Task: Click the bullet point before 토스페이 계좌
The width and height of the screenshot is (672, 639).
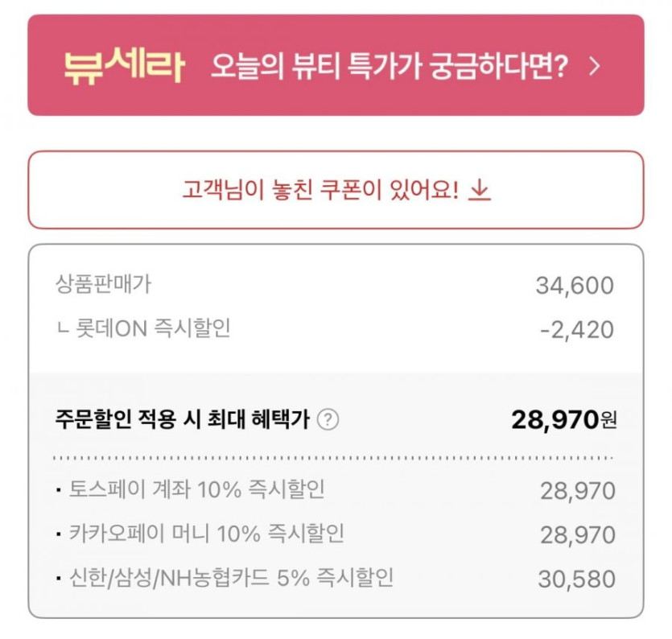Action: [60, 490]
